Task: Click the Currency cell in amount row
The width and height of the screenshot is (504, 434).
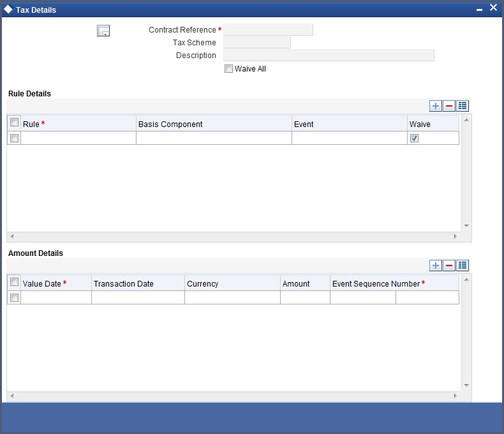Action: tap(232, 297)
